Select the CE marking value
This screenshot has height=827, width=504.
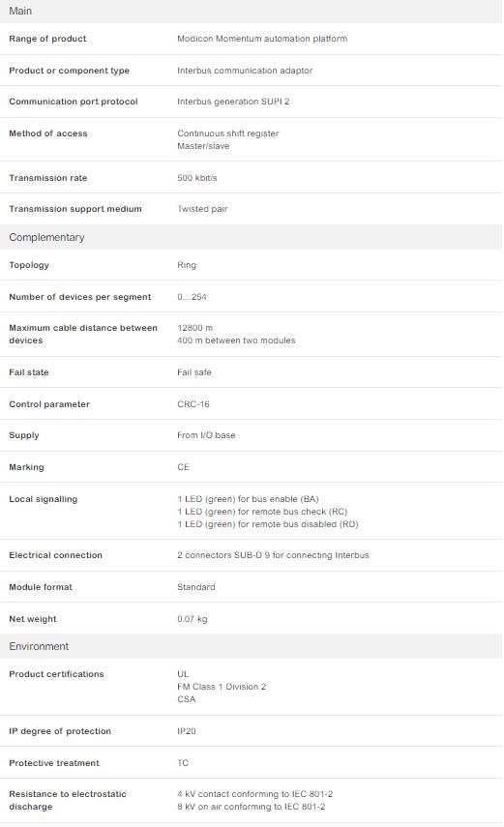[x=183, y=467]
